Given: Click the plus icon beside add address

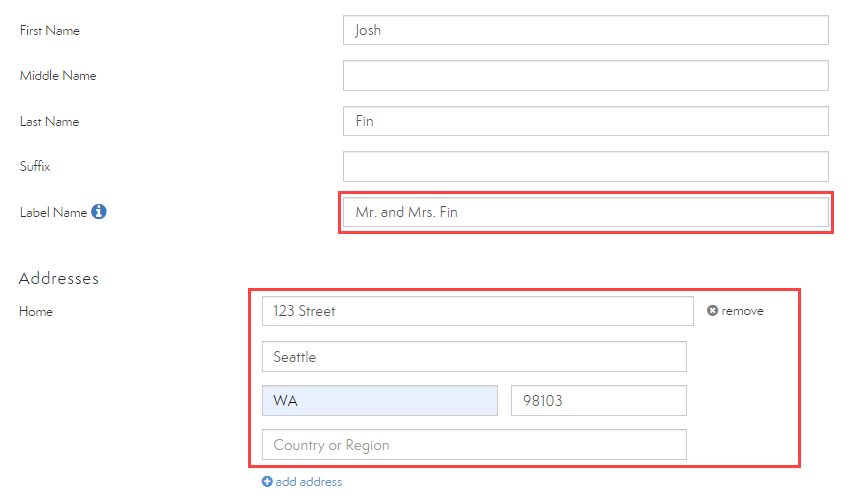Looking at the screenshot, I should click(x=267, y=482).
